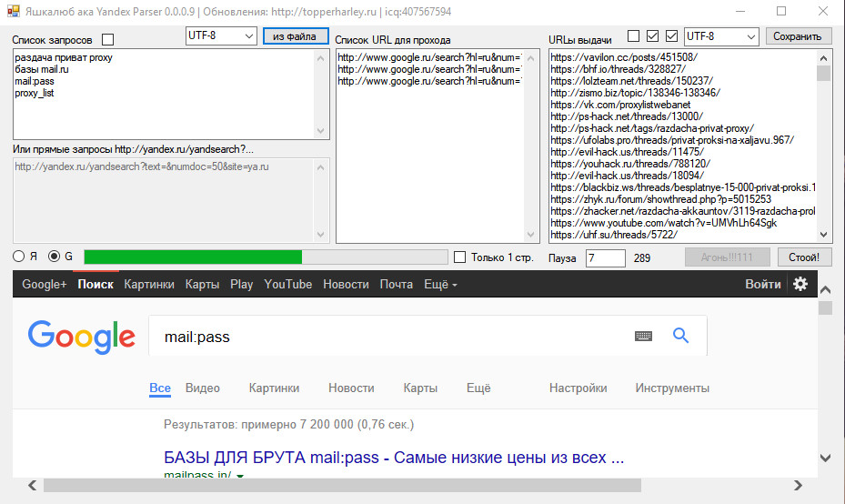Click Войти in Google bar
Screen dimensions: 845x504
pos(762,284)
